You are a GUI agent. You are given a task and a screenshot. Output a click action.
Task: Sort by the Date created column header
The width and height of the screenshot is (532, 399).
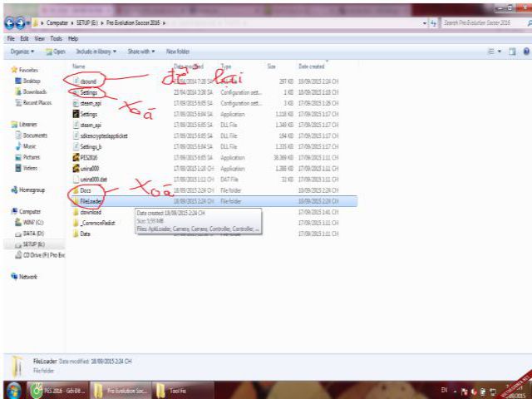[x=311, y=66]
